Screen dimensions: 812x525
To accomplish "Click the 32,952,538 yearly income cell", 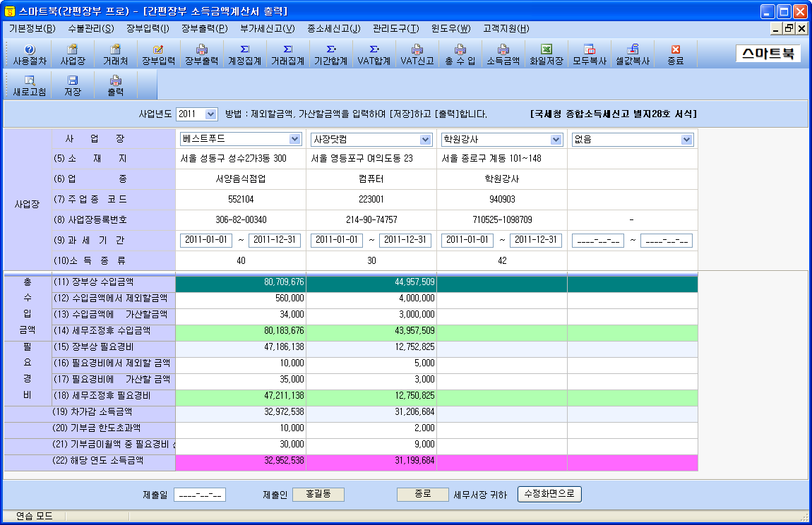I will coord(241,461).
